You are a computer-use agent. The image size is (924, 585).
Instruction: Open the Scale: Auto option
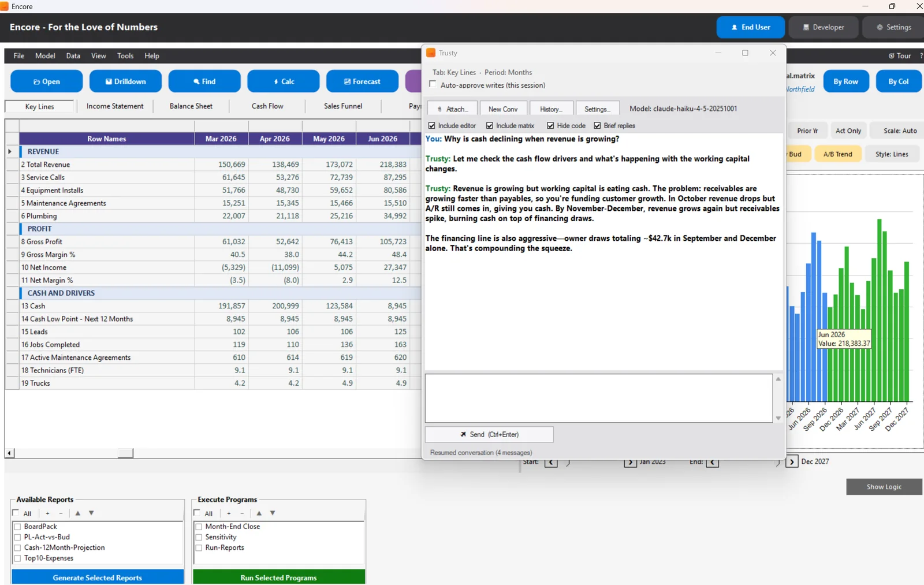click(x=899, y=131)
